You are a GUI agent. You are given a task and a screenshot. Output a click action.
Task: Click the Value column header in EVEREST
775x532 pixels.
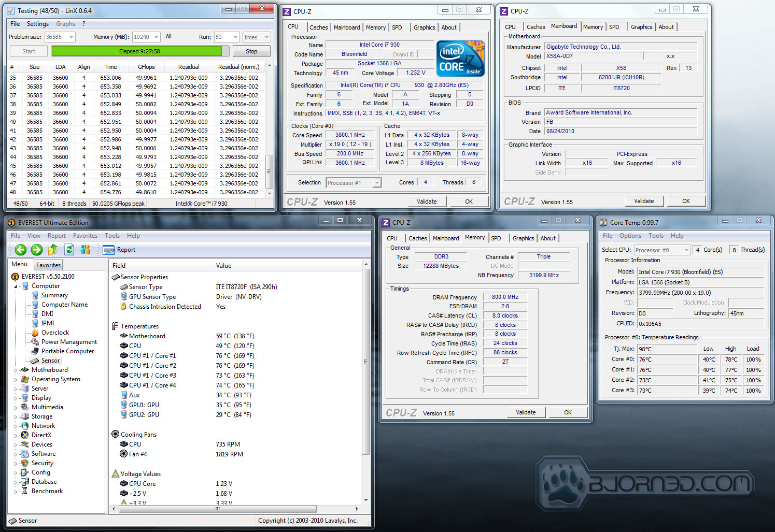(x=288, y=265)
